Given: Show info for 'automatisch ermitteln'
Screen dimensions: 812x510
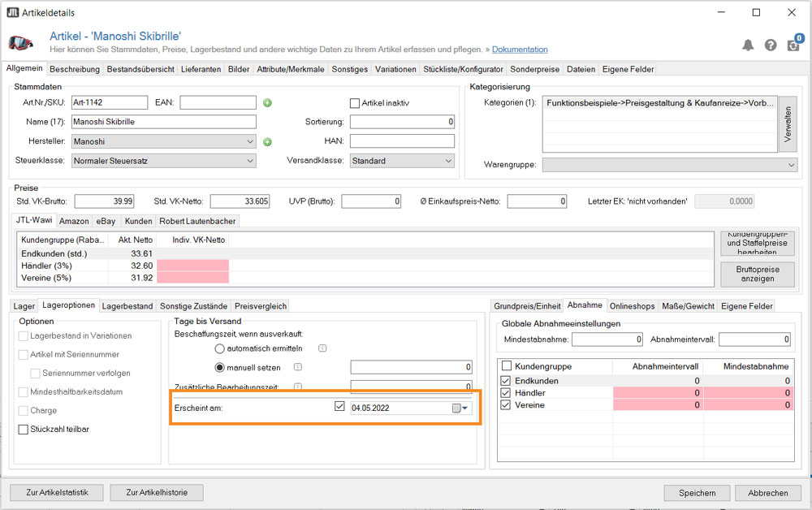Looking at the screenshot, I should pyautogui.click(x=322, y=348).
